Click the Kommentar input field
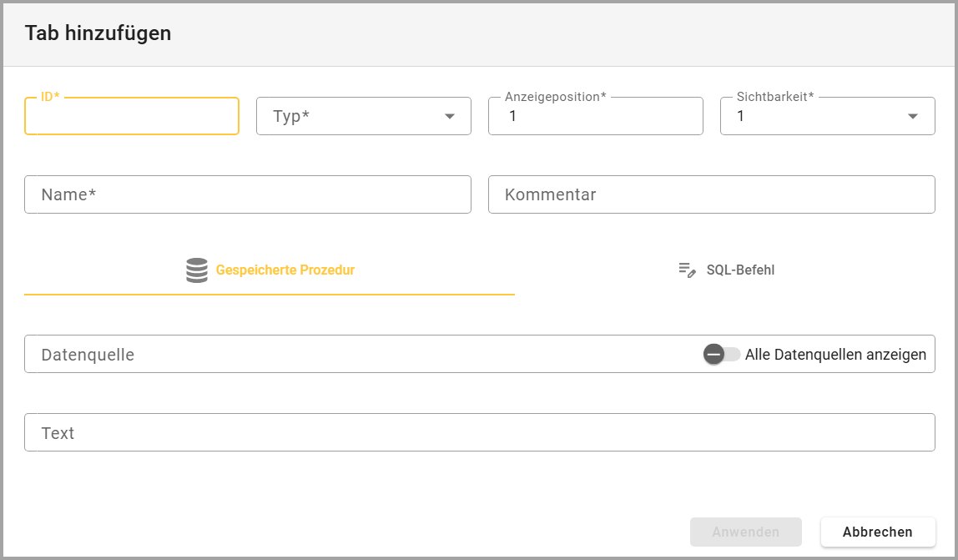The height and width of the screenshot is (560, 958). coord(711,194)
